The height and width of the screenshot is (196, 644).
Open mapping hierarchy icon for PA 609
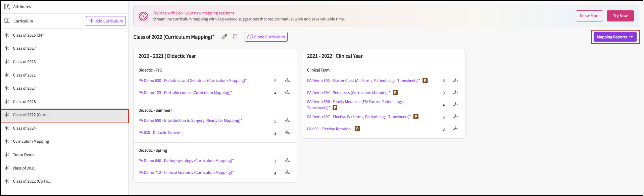tap(456, 129)
